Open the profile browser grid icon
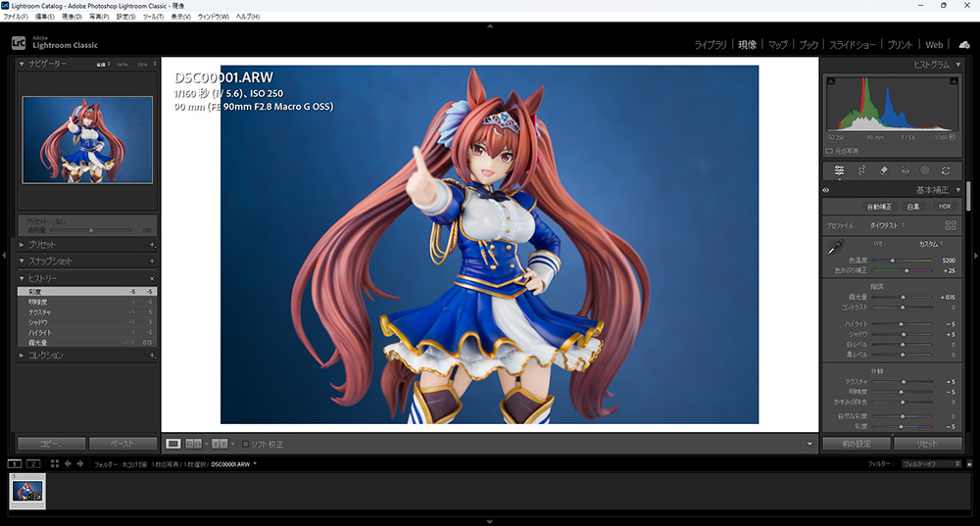The height and width of the screenshot is (526, 980). [x=950, y=225]
